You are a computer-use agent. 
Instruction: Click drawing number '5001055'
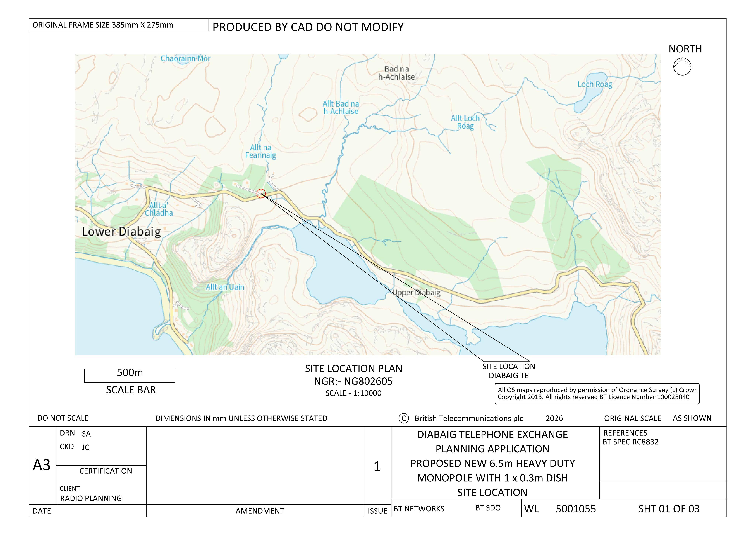[x=575, y=509]
